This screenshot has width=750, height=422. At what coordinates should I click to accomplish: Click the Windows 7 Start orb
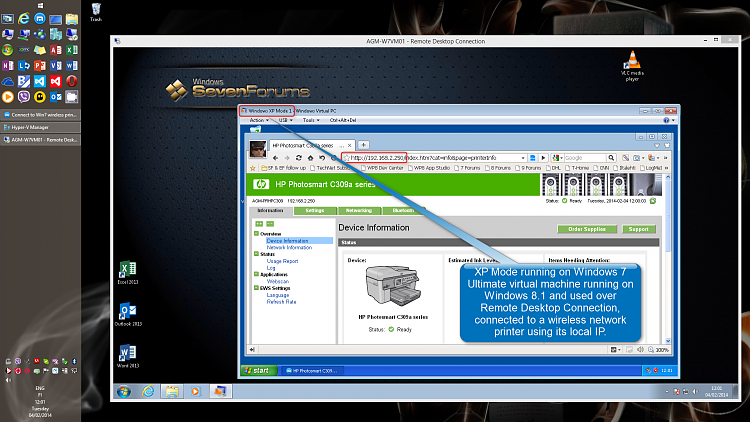pyautogui.click(x=124, y=391)
